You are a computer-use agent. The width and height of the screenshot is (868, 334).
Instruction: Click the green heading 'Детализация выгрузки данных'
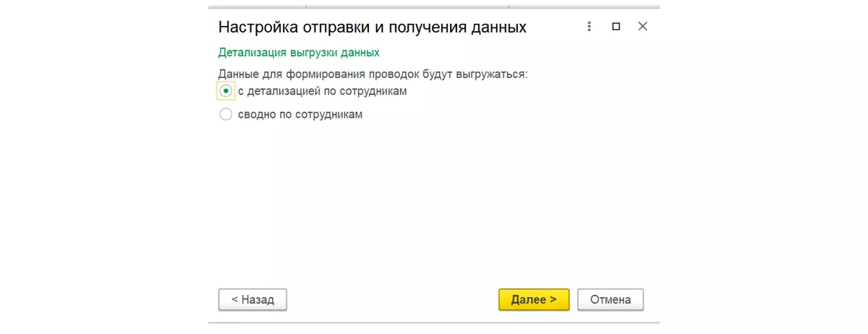[x=299, y=53]
